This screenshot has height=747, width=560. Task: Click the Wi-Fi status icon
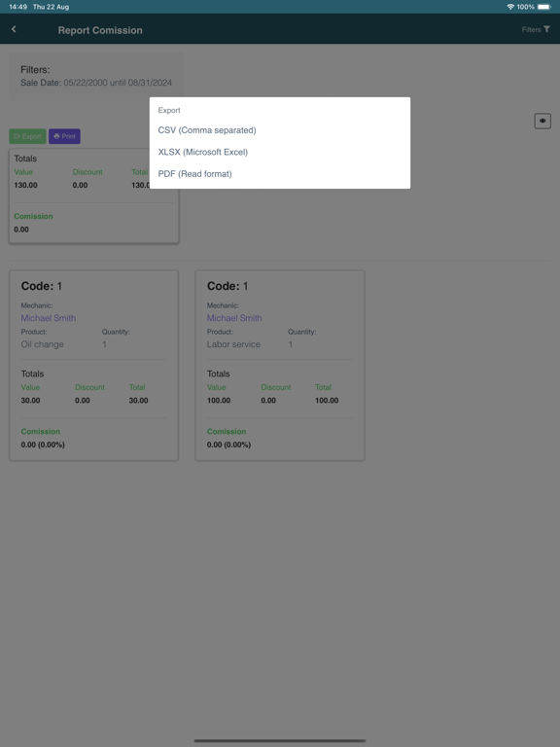coord(510,7)
